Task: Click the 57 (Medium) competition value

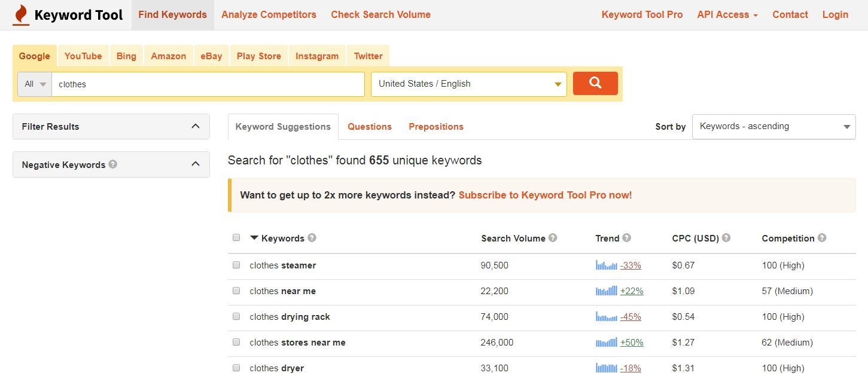Action: (787, 291)
